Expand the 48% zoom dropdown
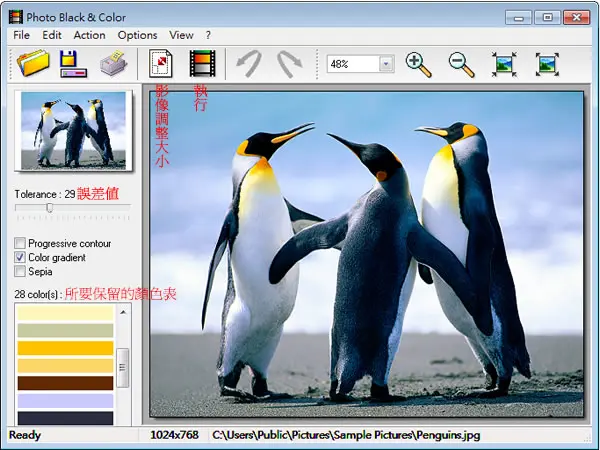 386,64
